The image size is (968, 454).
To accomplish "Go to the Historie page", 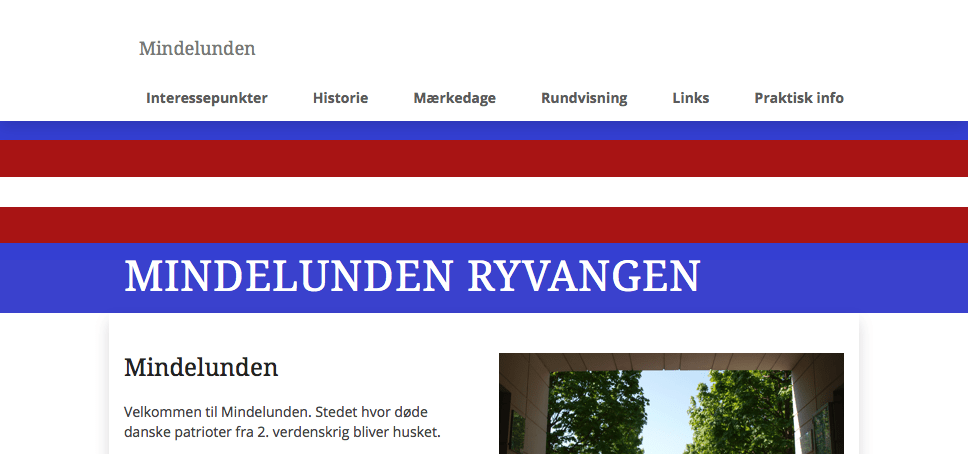I will (340, 98).
